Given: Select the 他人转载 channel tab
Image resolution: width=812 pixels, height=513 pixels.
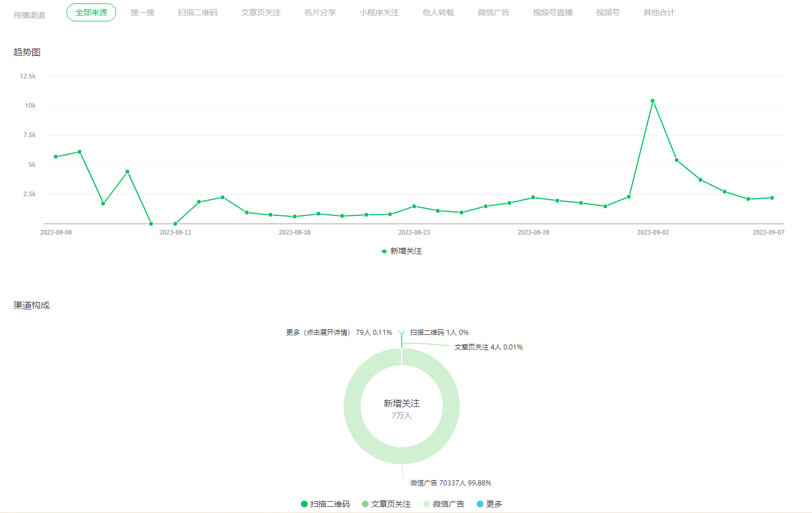Looking at the screenshot, I should 438,12.
